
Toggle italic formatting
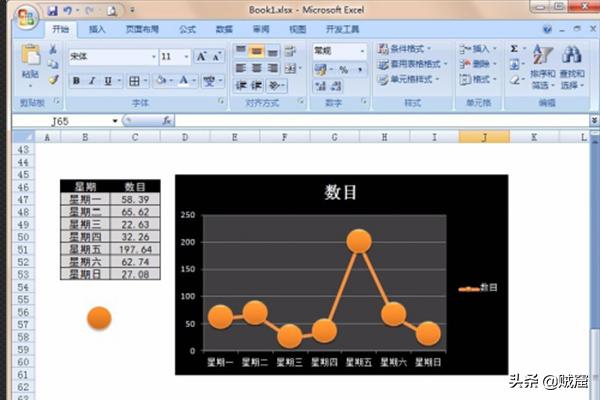[x=92, y=81]
